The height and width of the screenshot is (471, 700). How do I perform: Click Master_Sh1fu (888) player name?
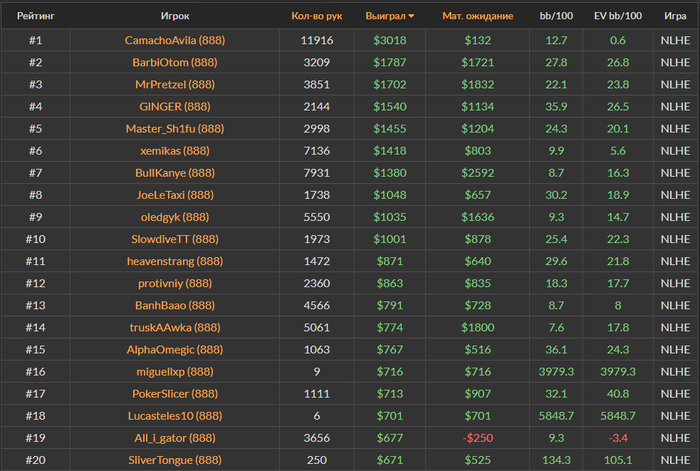coord(175,128)
